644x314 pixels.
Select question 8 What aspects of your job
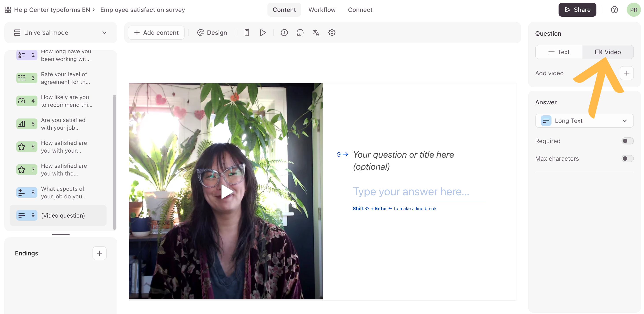tap(58, 192)
